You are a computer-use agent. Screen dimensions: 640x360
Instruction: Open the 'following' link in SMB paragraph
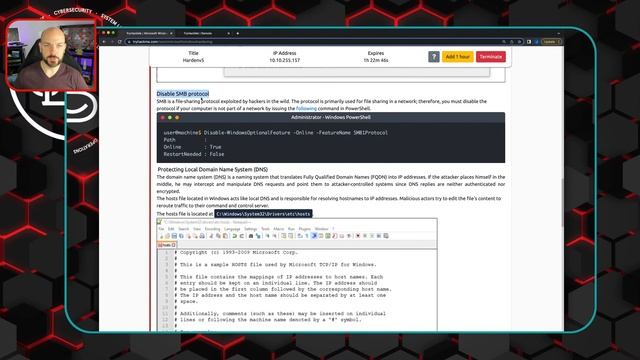tap(306, 109)
